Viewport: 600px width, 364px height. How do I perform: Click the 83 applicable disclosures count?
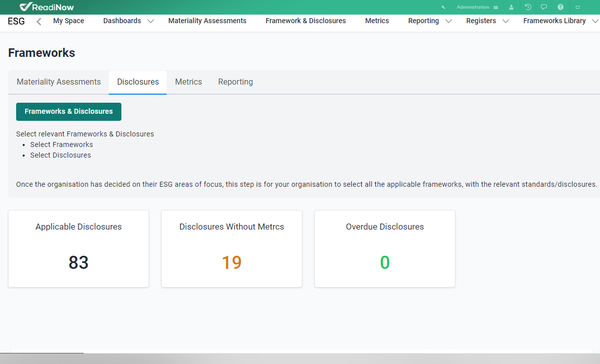pyautogui.click(x=79, y=263)
